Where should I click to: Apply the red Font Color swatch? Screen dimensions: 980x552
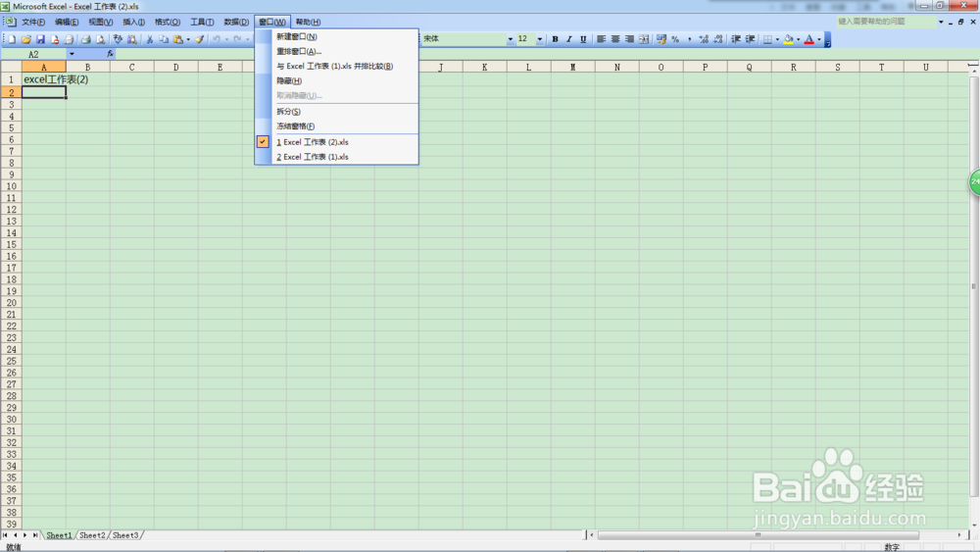pos(809,39)
